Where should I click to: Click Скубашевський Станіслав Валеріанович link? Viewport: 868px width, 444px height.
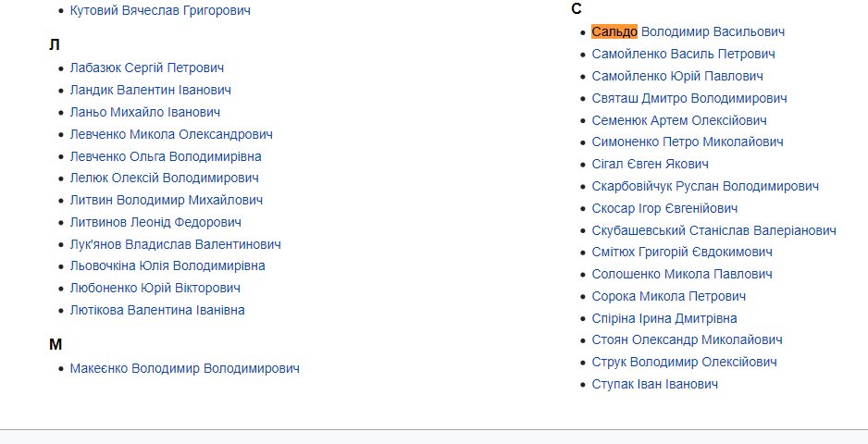coord(713,230)
